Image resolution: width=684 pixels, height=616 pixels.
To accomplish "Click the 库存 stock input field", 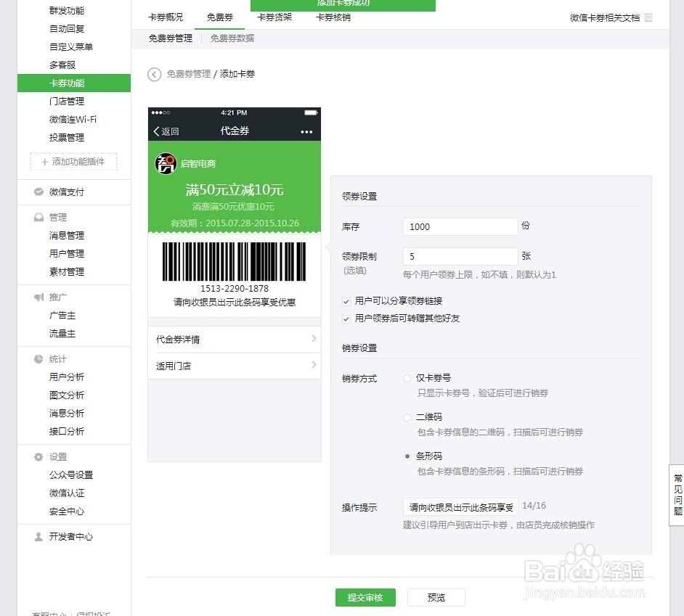I will coord(460,226).
